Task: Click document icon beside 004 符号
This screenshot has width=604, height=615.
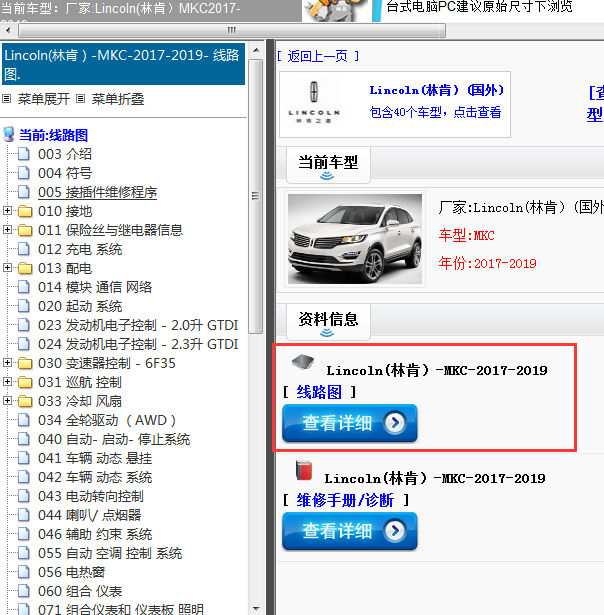Action: tap(24, 173)
